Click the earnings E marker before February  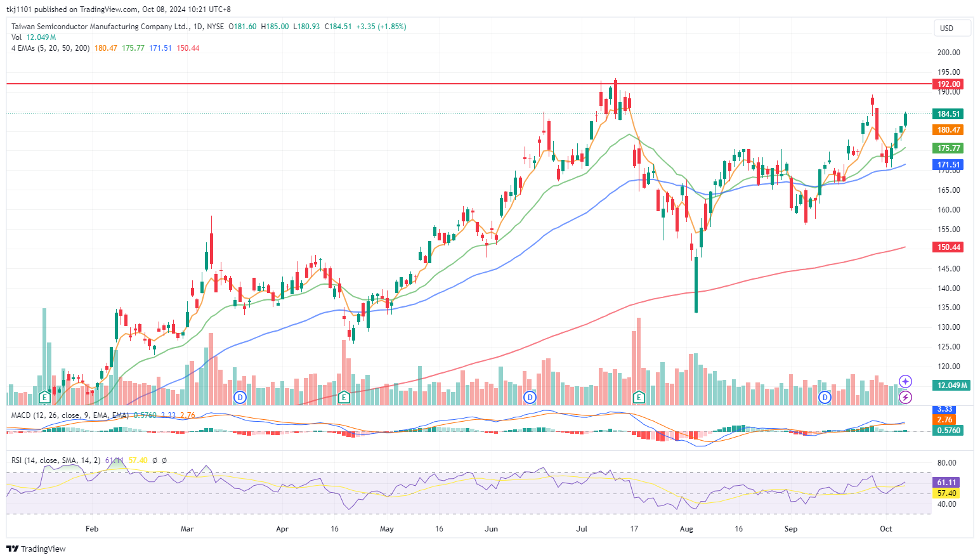click(x=44, y=398)
